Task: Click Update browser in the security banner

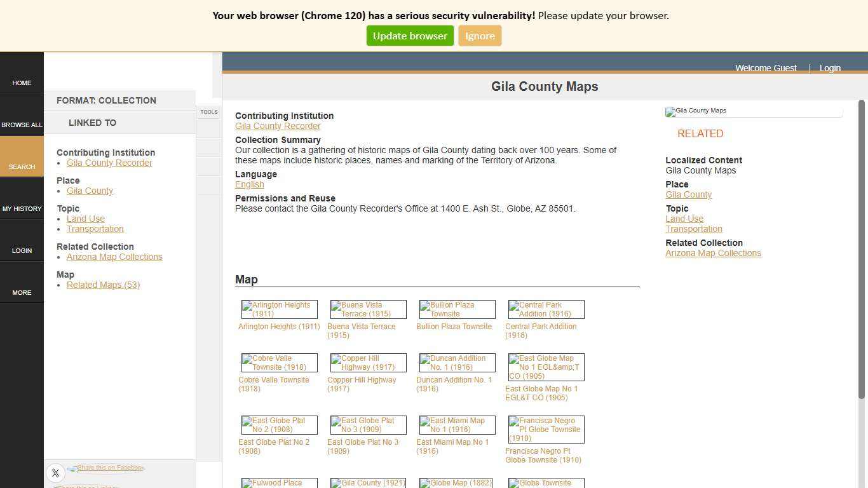Action: coord(409,36)
